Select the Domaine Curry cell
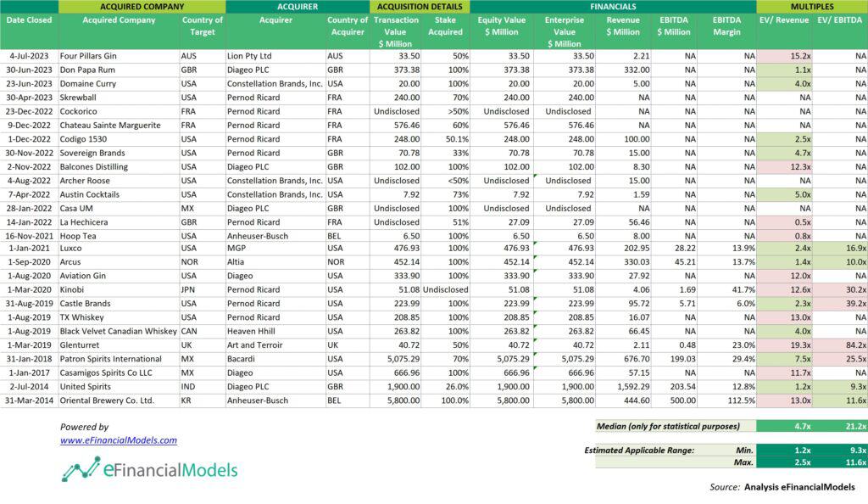The image size is (868, 504). coord(119,84)
